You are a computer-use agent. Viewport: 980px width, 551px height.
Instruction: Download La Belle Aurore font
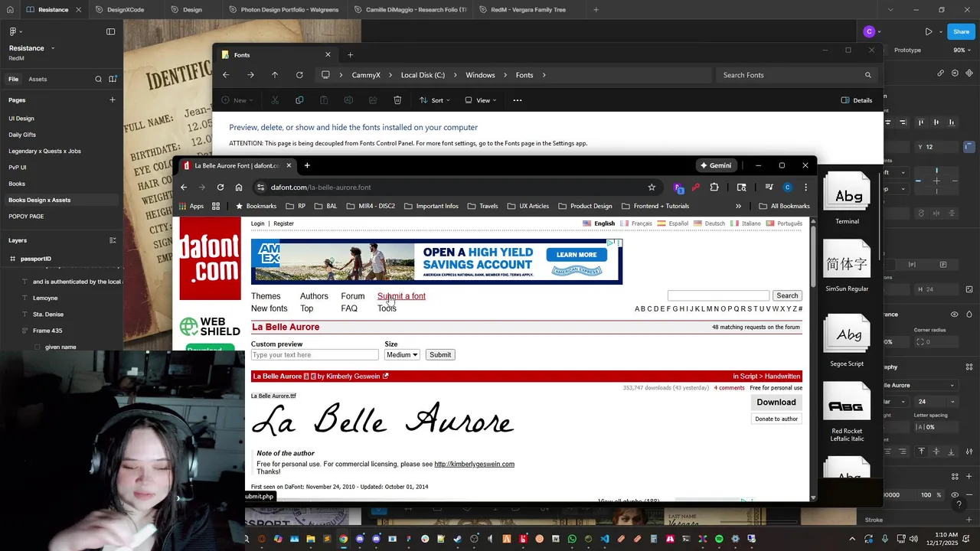coord(776,403)
